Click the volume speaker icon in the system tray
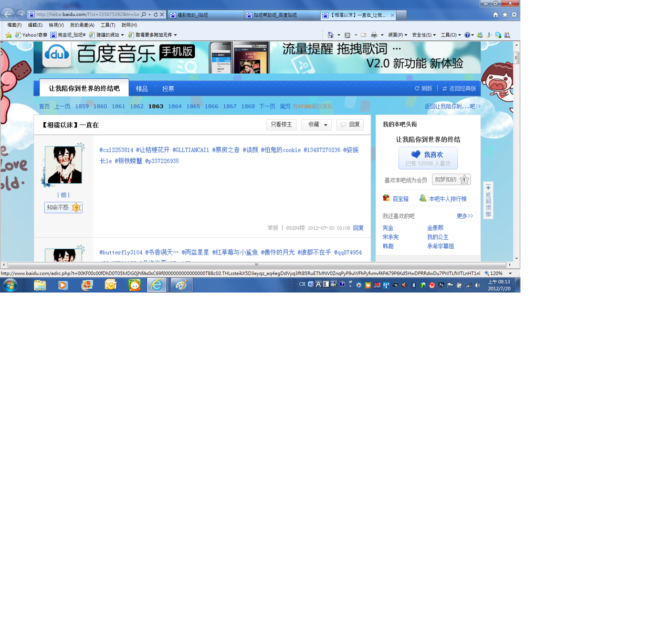Image resolution: width=672 pixels, height=617 pixels. 477,285
